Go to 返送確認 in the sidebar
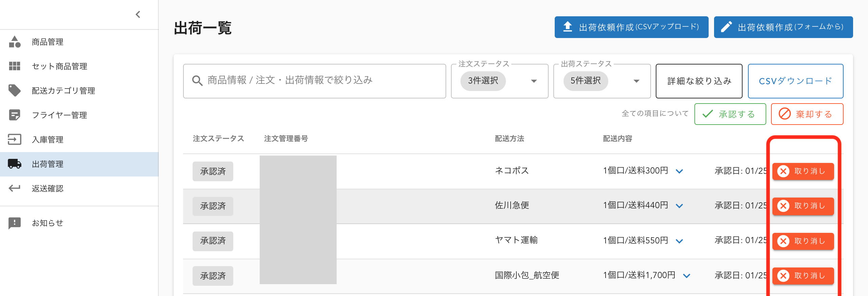 point(47,189)
